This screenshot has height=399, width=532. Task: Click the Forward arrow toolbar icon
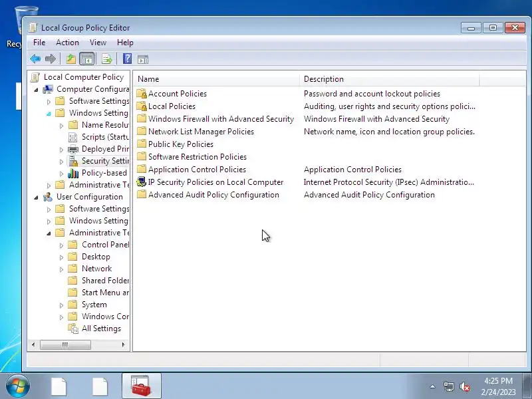pos(51,59)
